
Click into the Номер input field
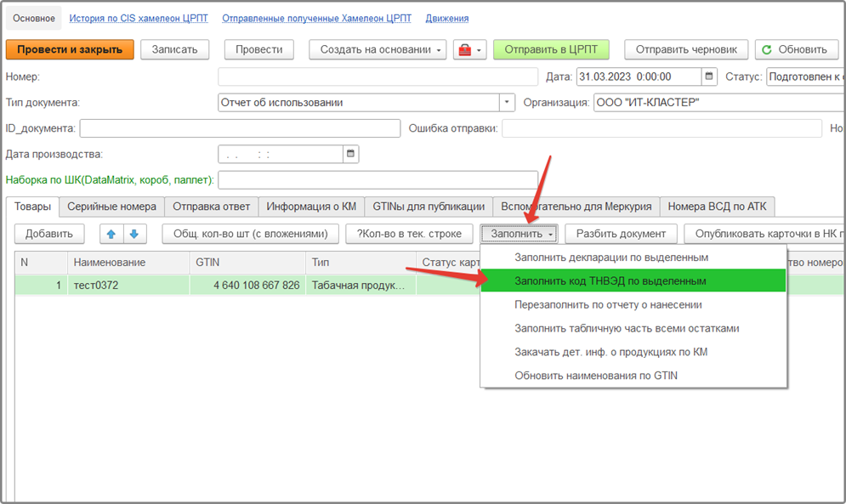point(378,76)
